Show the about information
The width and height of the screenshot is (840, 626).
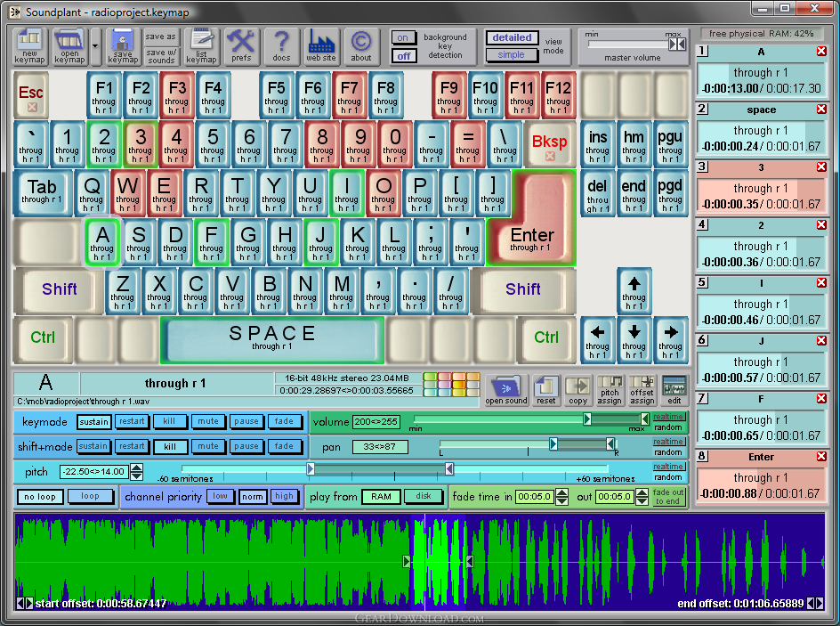point(361,46)
